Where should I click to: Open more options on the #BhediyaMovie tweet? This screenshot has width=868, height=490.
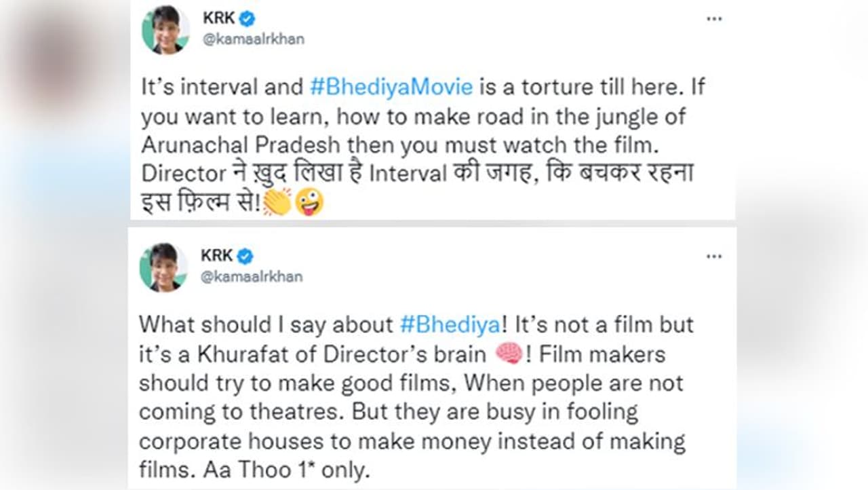point(714,19)
